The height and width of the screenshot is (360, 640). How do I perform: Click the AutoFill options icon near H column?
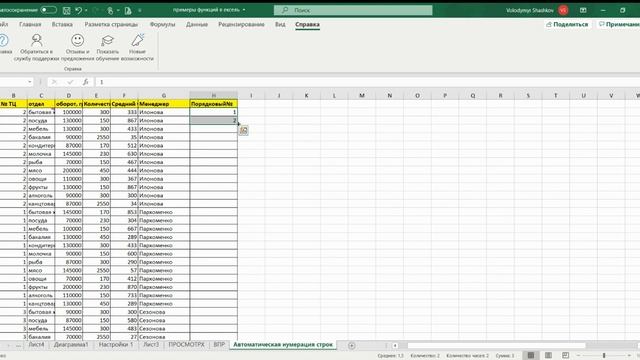(243, 130)
